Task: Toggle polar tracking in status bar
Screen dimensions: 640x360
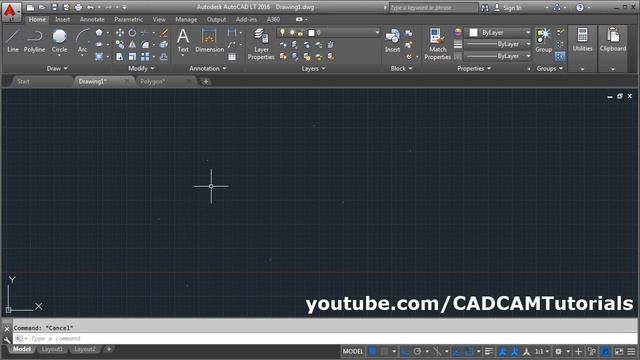Action: pyautogui.click(x=417, y=351)
